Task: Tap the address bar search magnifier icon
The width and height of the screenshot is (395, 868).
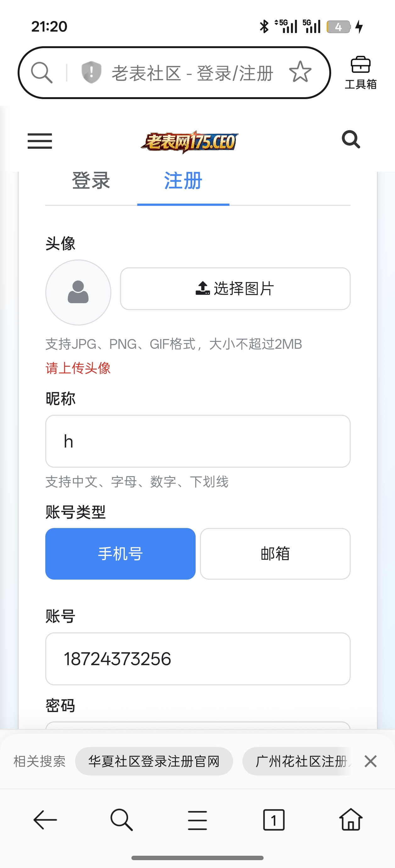Action: click(x=42, y=72)
